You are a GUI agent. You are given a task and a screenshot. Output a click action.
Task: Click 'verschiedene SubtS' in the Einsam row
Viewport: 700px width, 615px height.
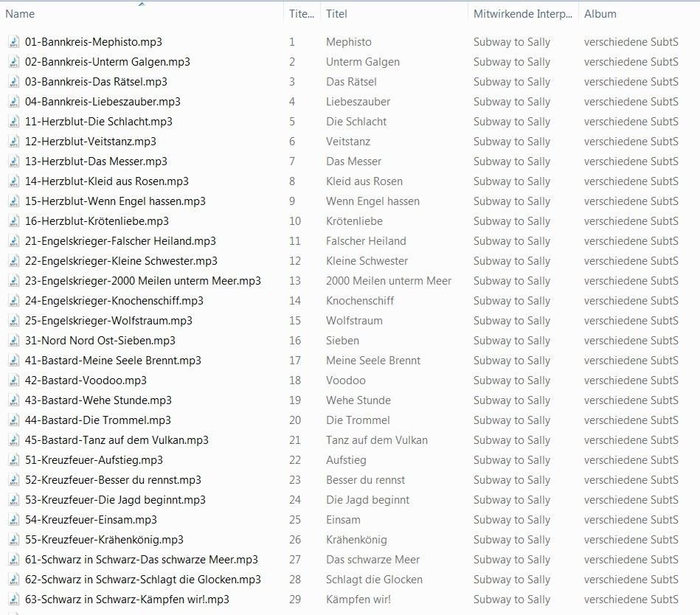(x=631, y=520)
